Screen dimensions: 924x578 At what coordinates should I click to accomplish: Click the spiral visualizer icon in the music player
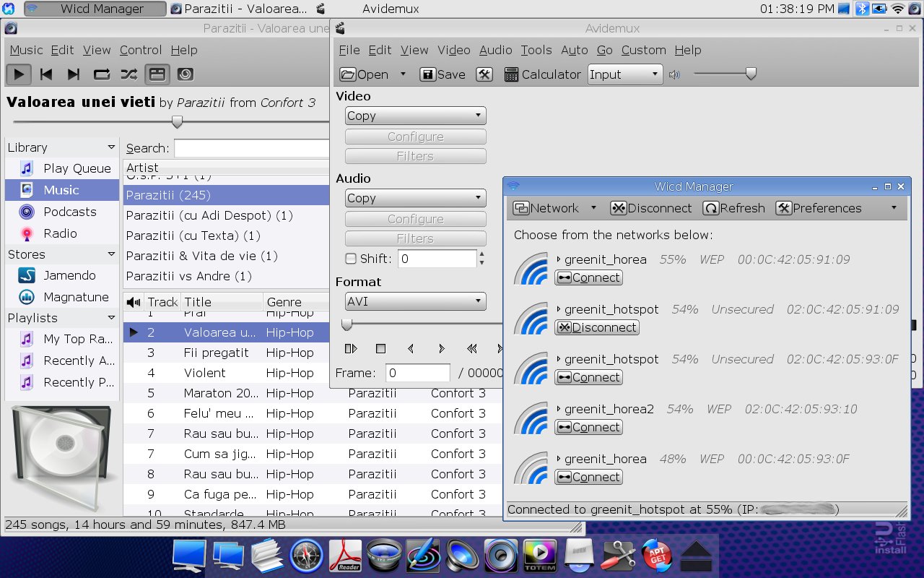(x=184, y=74)
